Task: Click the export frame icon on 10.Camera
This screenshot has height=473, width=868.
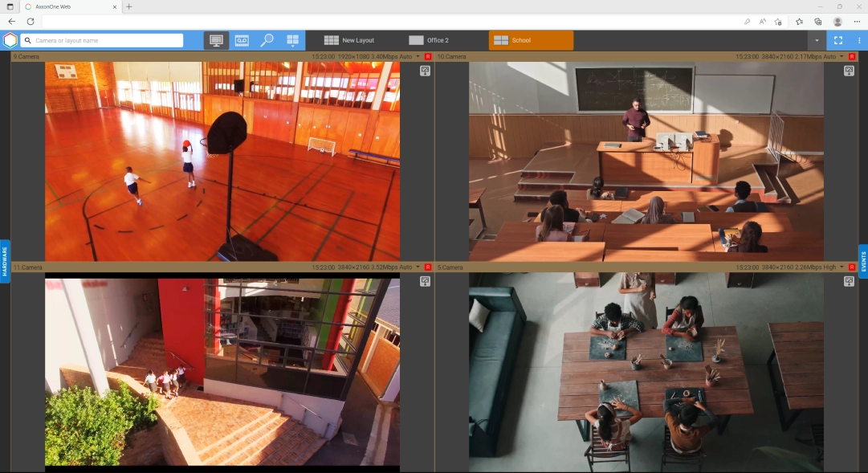Action: [x=849, y=71]
